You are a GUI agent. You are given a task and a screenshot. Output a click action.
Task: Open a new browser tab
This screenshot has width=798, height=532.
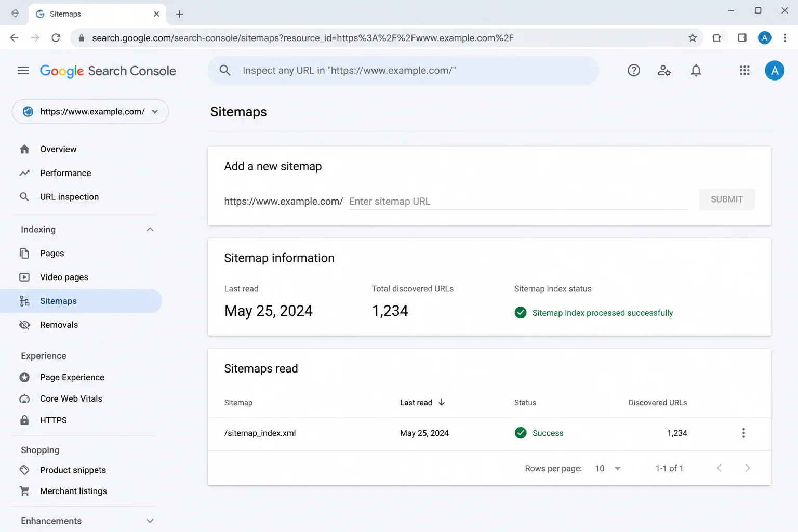(x=180, y=14)
